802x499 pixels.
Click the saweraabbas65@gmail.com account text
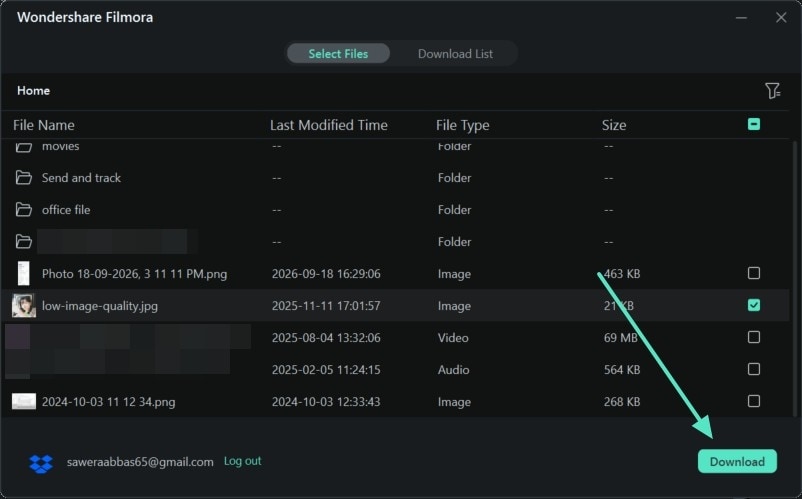(x=140, y=462)
